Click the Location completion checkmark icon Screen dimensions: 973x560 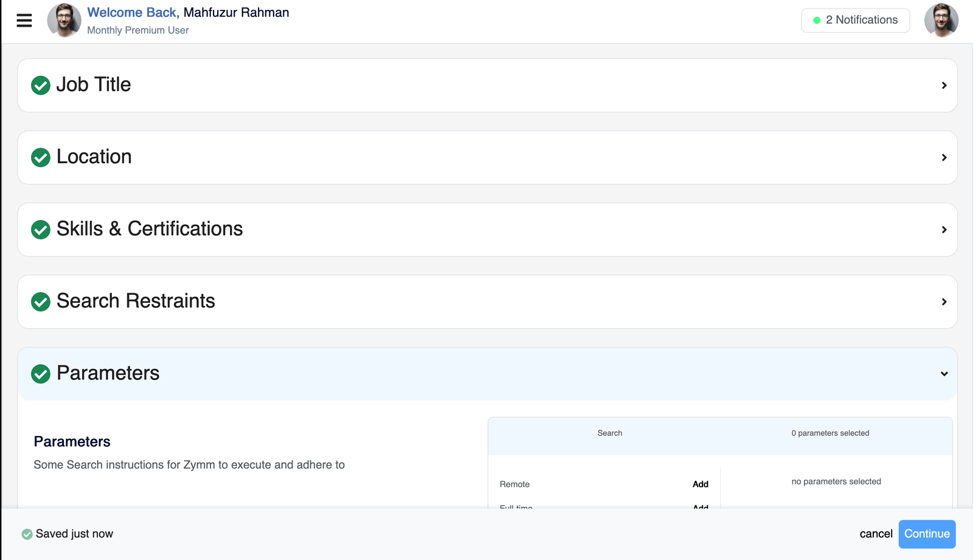[x=40, y=157]
